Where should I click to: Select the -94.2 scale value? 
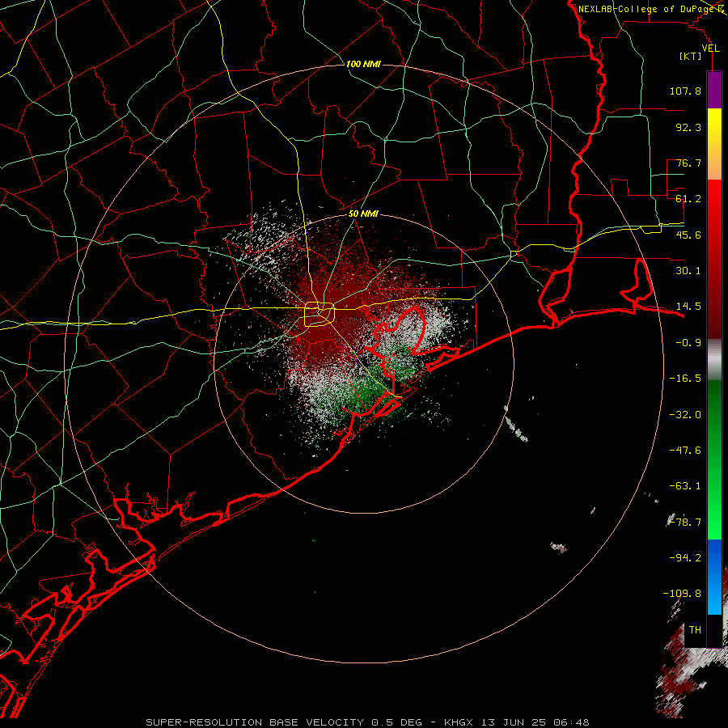(685, 557)
